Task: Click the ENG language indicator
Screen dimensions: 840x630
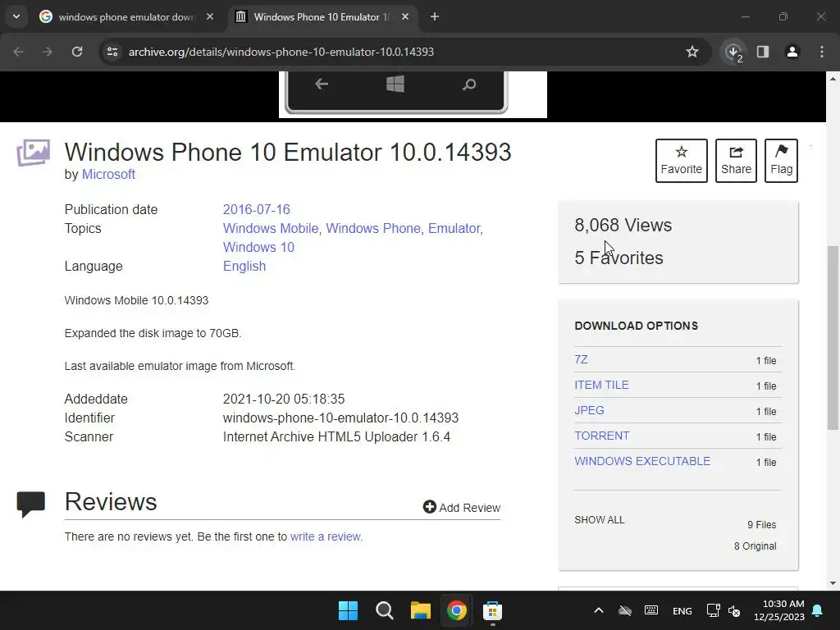Action: tap(682, 611)
